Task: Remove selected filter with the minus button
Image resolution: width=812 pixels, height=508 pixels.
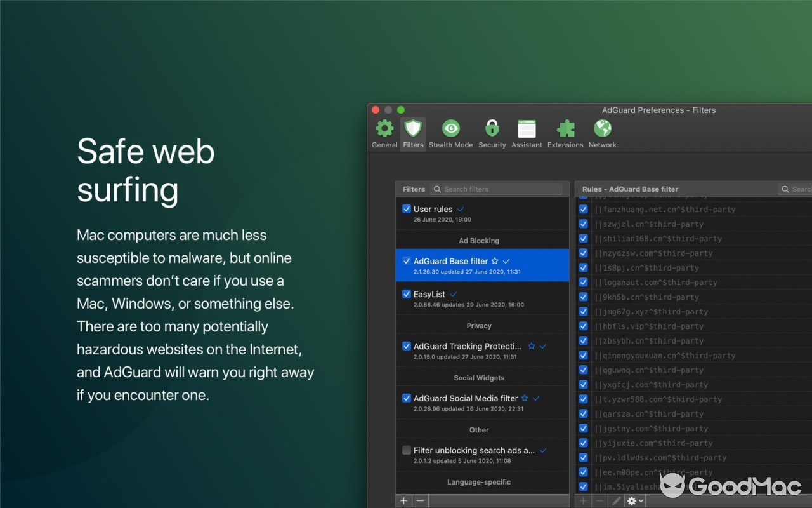Action: tap(420, 500)
